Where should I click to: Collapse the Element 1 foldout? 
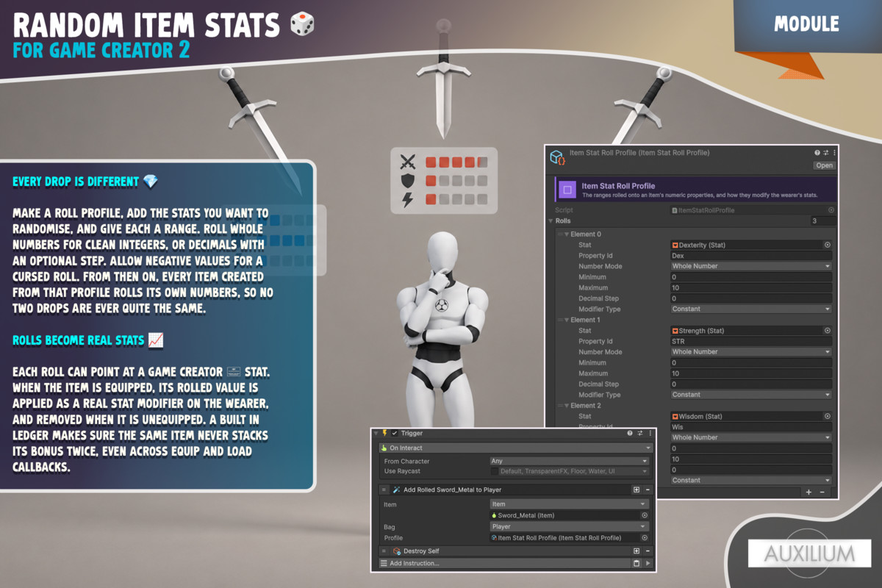(x=567, y=320)
